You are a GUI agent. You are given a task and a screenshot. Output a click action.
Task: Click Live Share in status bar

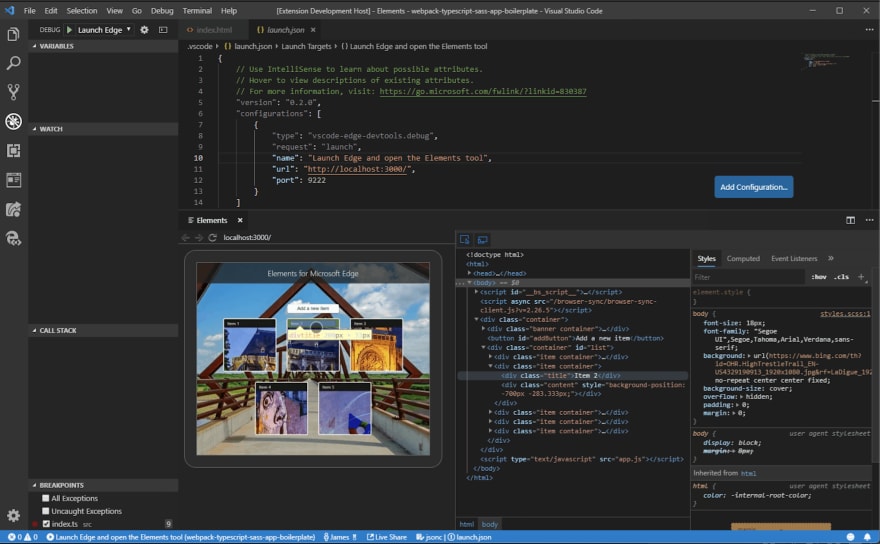[387, 537]
